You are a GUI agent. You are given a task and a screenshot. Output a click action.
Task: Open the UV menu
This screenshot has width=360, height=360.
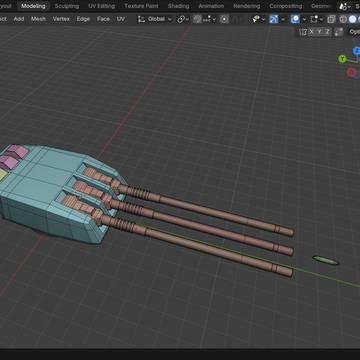(x=121, y=19)
